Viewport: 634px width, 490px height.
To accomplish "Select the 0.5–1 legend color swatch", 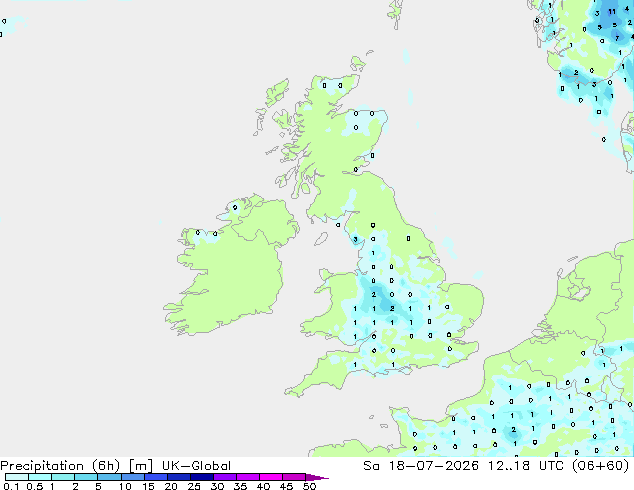I will (x=40, y=477).
